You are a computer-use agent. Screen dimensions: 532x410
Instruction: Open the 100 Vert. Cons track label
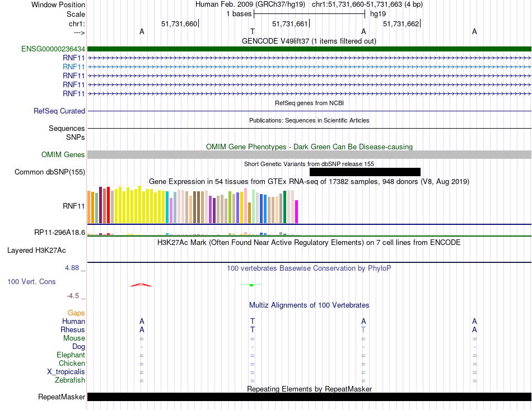pyautogui.click(x=31, y=281)
